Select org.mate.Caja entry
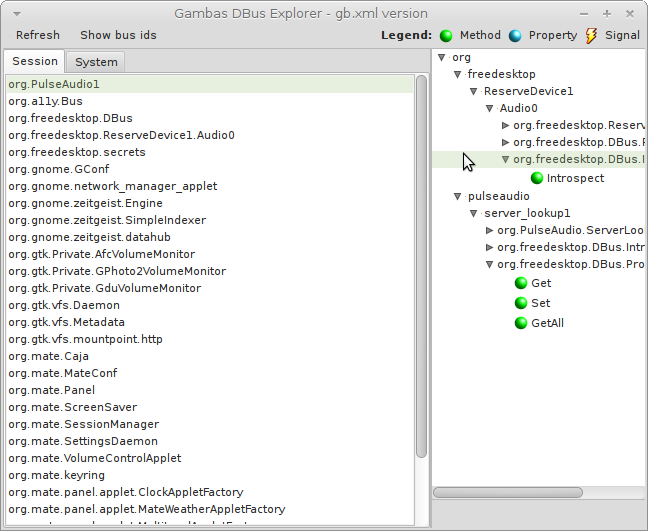Screen dimensions: 648x531 click(x=210, y=356)
